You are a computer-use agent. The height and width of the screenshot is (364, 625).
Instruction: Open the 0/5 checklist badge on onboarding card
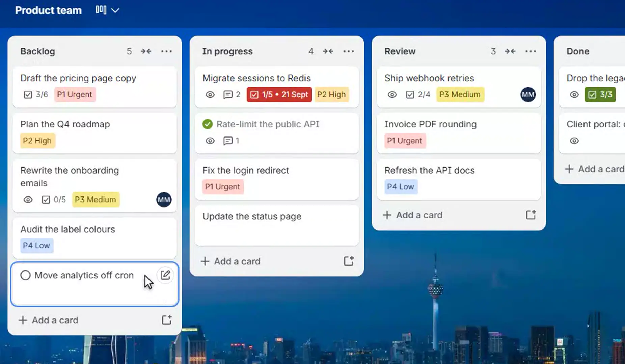tap(54, 200)
